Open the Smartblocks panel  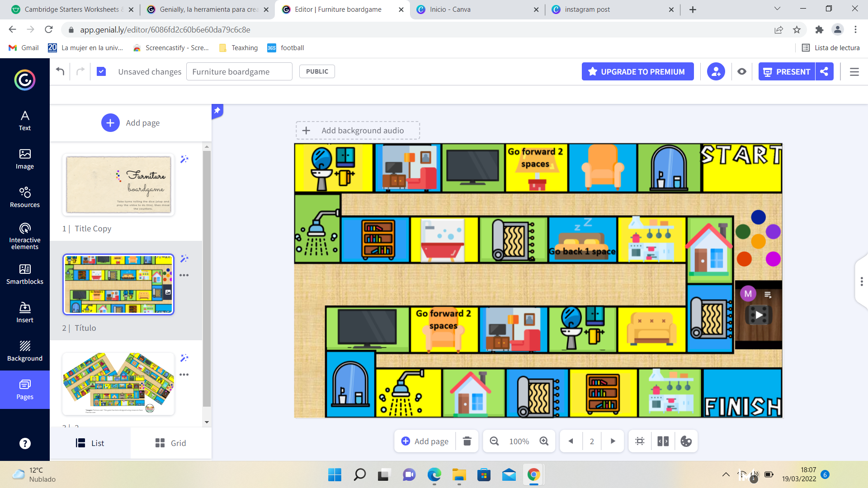(24, 274)
